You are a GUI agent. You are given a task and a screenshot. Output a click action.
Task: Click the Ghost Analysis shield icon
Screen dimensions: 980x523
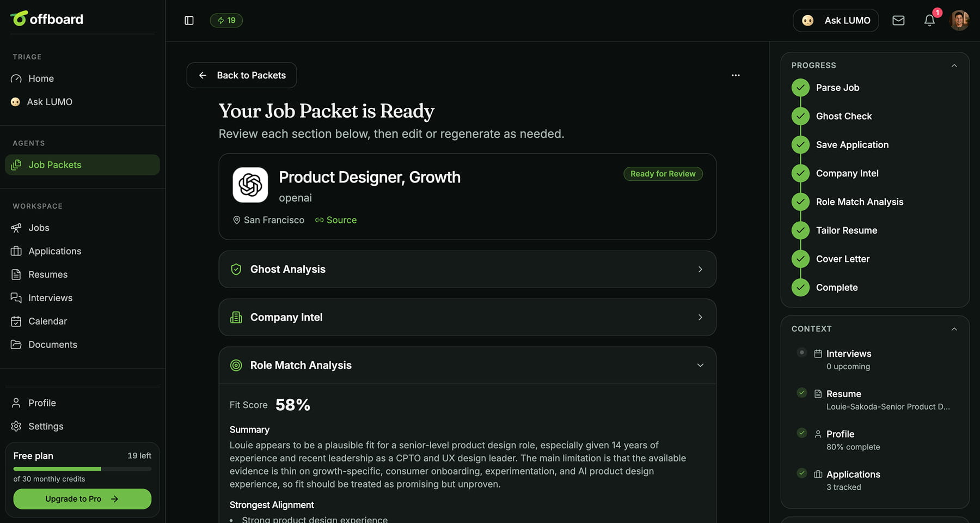coord(236,269)
